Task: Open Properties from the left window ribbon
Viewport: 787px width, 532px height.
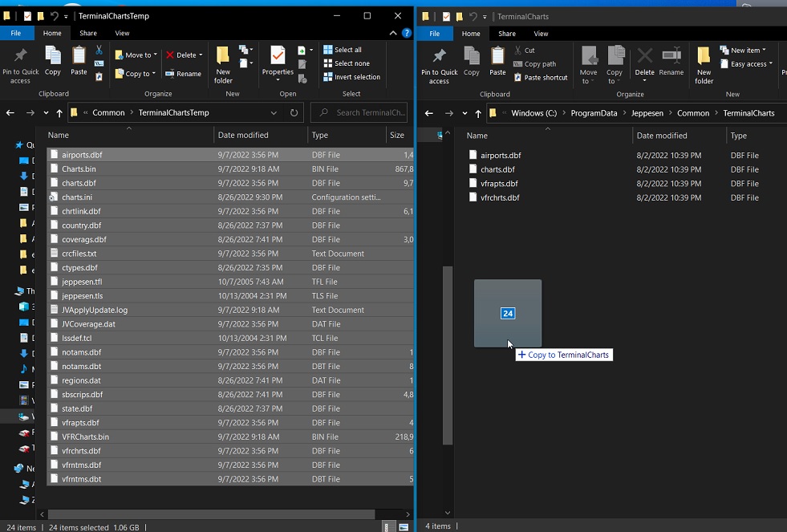Action: click(277, 64)
